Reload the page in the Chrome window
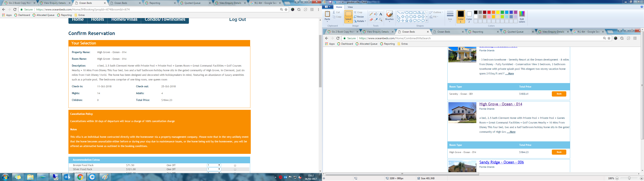 click(x=15, y=9)
